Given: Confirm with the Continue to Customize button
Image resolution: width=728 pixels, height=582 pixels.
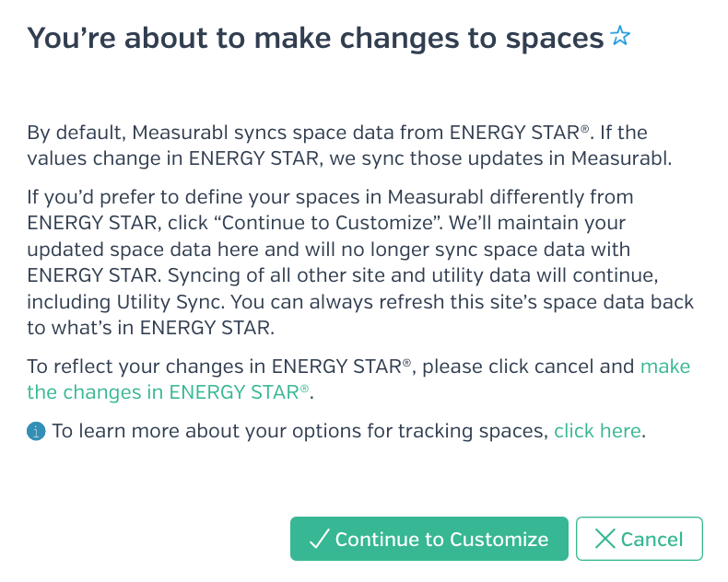Looking at the screenshot, I should point(429,539).
